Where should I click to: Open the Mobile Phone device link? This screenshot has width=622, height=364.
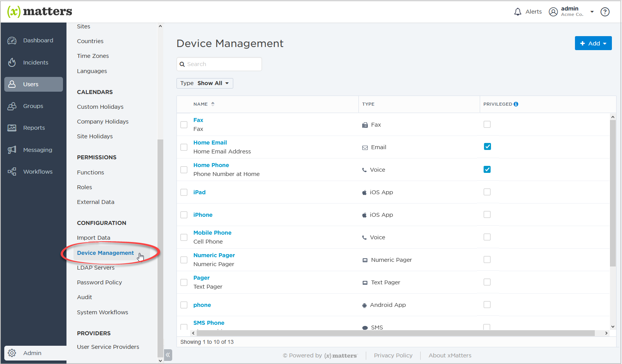212,233
